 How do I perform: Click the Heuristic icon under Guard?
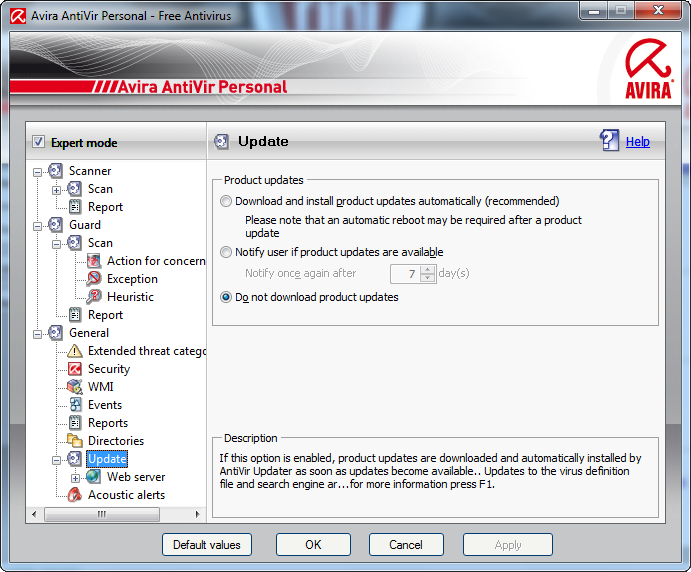[94, 297]
